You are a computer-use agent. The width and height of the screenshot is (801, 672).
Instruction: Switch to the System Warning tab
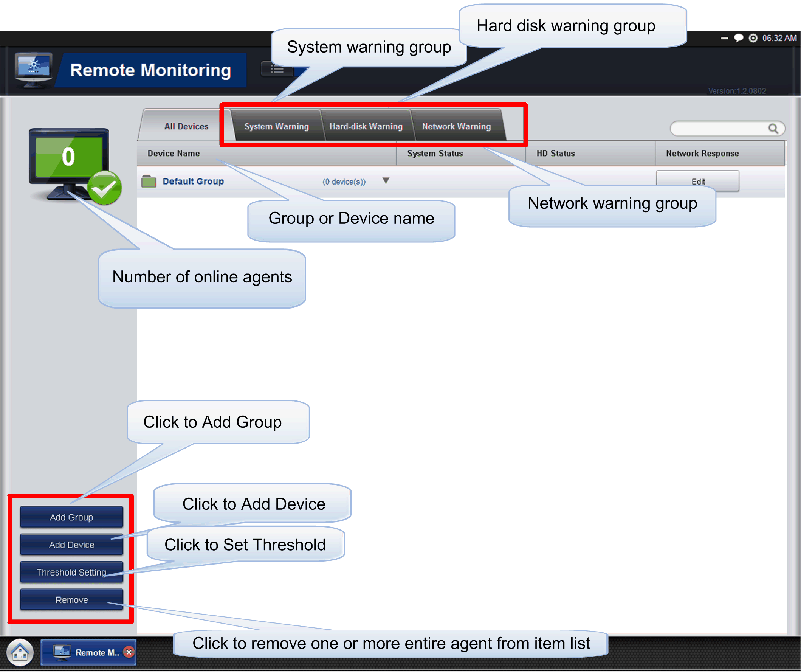click(277, 126)
